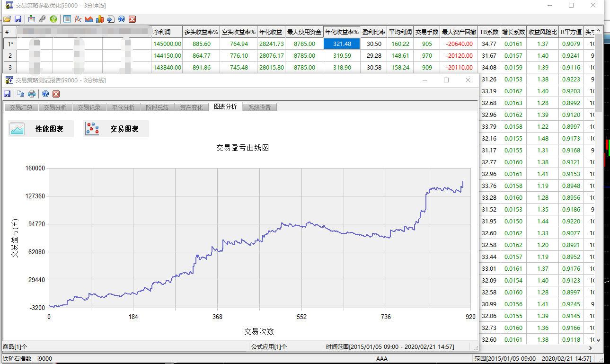Select the 系统设置 tab
This screenshot has width=610, height=364.
coord(259,107)
